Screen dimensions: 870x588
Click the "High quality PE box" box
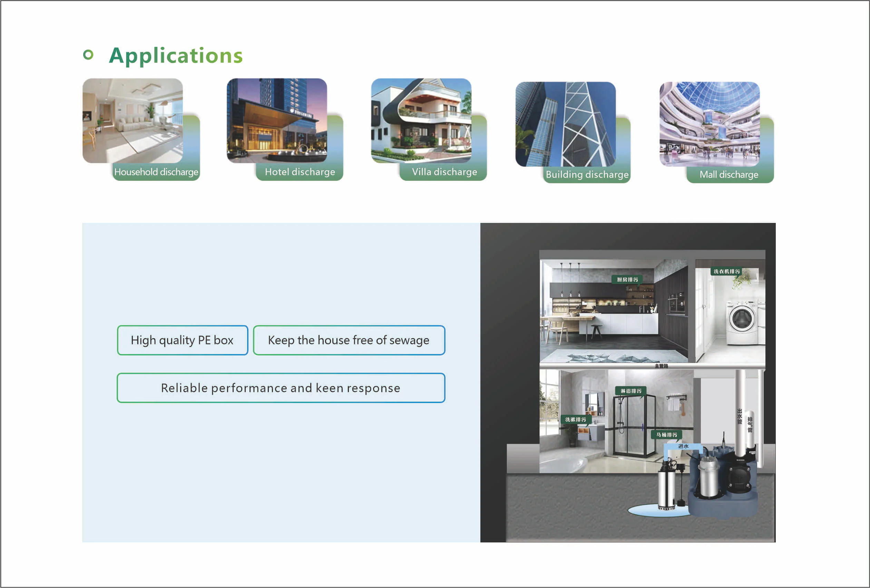tap(182, 340)
